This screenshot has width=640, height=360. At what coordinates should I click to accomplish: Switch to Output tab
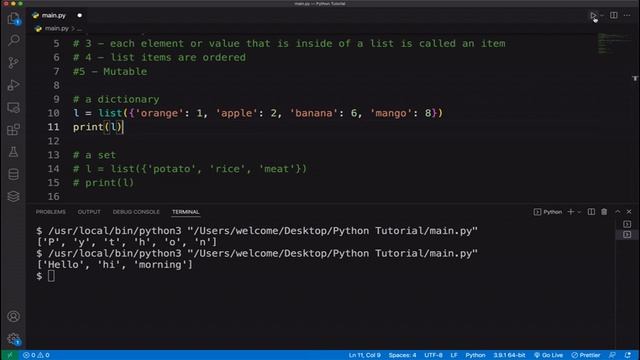pos(89,212)
